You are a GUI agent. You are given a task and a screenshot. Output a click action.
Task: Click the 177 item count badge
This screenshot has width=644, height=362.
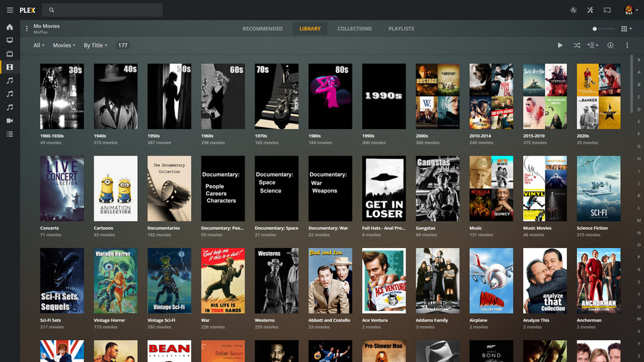coord(123,45)
